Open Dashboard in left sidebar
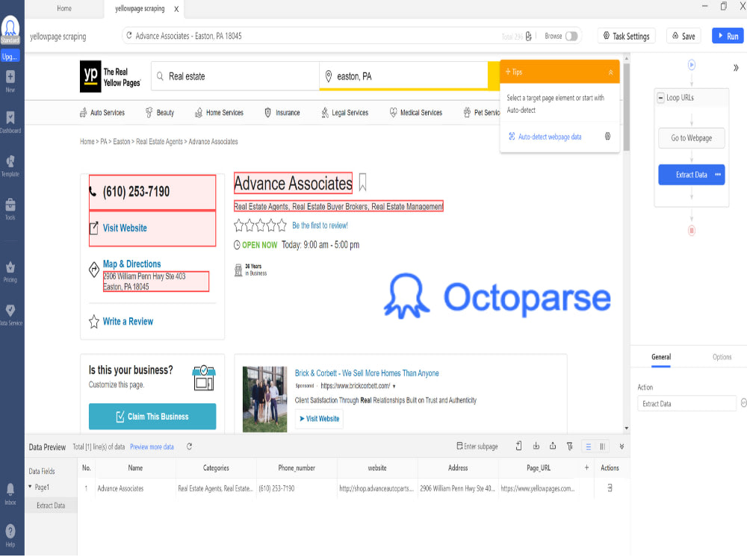This screenshot has height=560, width=747. click(10, 122)
